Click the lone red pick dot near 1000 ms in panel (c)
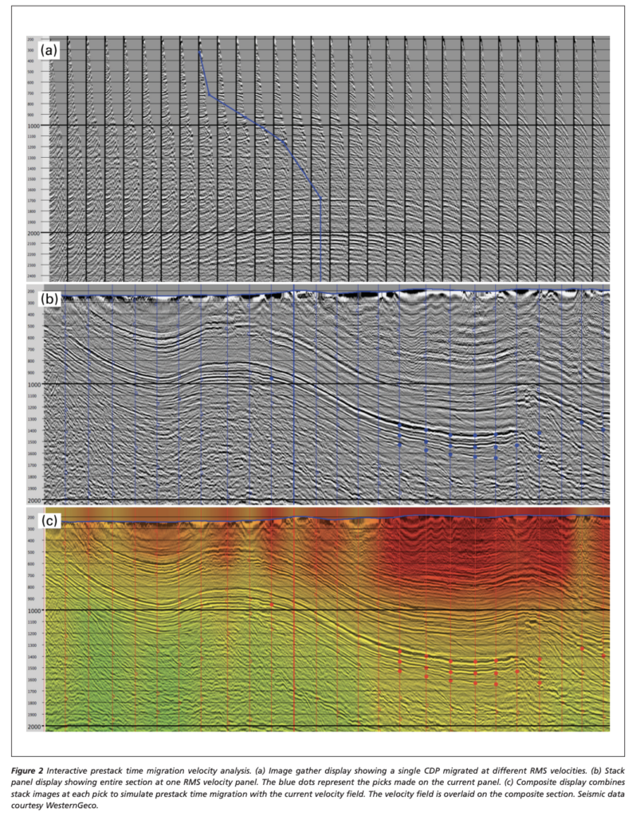The image size is (644, 816). [x=271, y=605]
